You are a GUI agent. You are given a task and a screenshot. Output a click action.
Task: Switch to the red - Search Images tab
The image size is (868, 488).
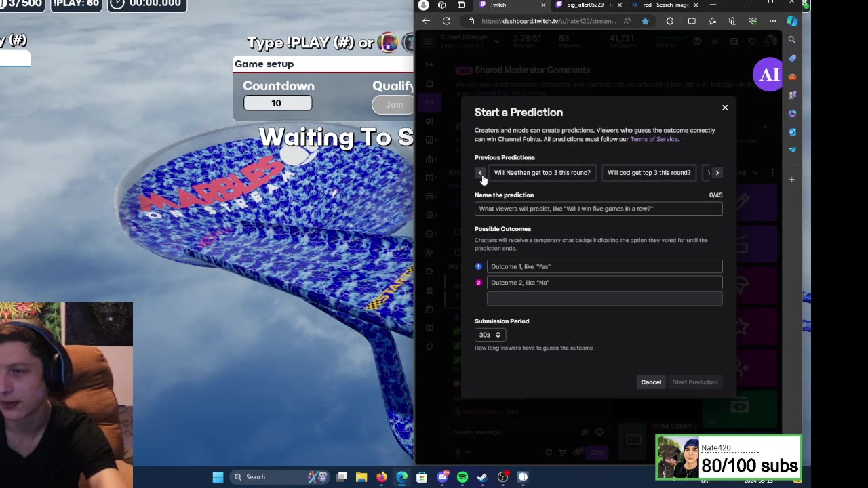(x=664, y=5)
